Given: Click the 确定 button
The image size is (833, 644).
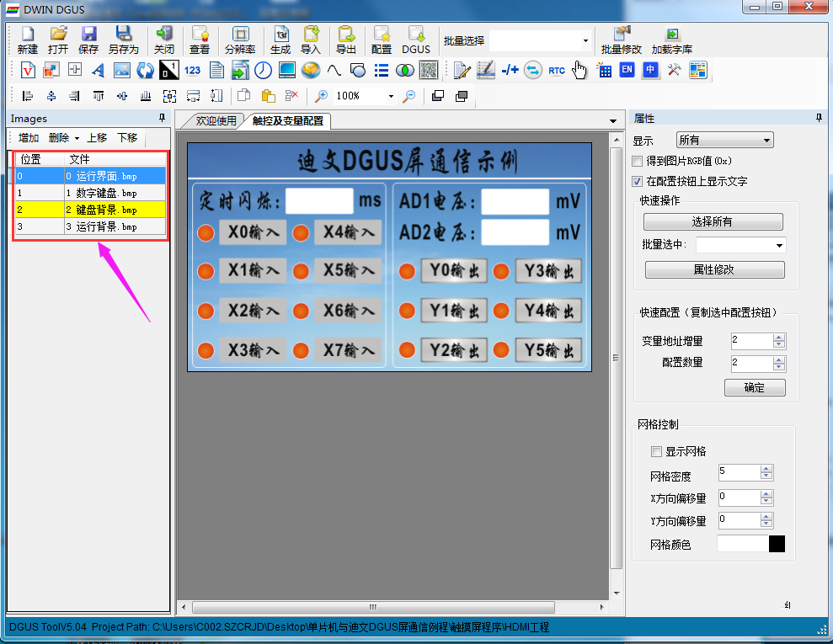Looking at the screenshot, I should (755, 387).
